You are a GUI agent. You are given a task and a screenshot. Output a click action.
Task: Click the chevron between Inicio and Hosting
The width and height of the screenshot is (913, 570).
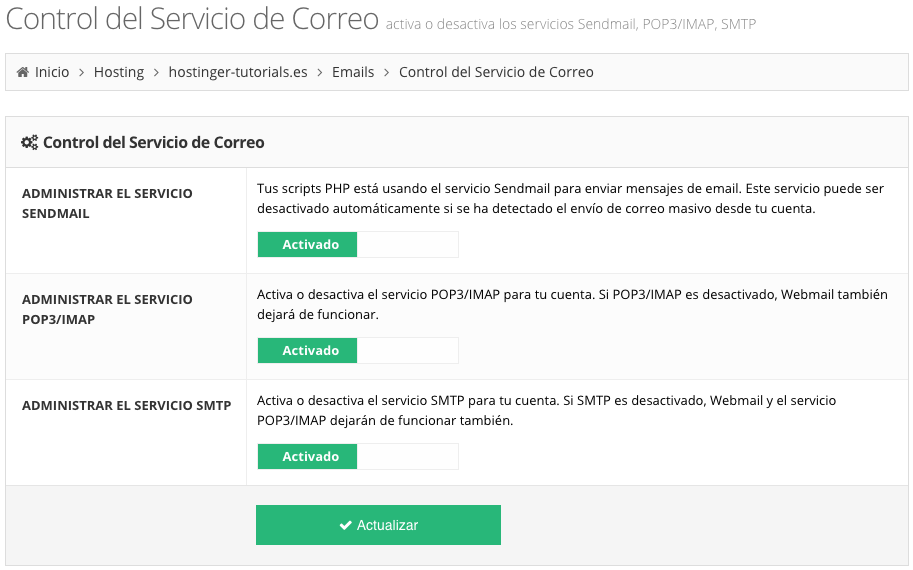point(82,72)
